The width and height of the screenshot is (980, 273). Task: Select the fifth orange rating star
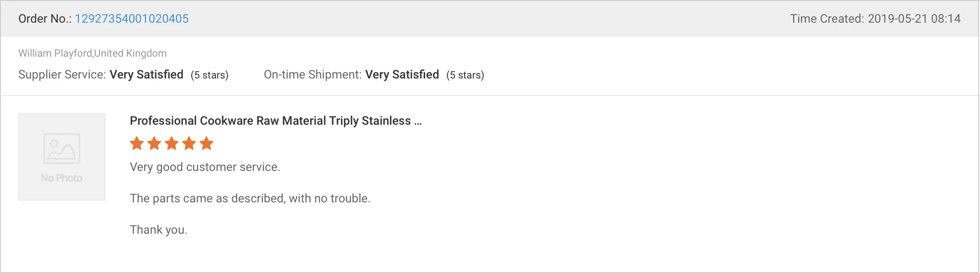coord(206,143)
